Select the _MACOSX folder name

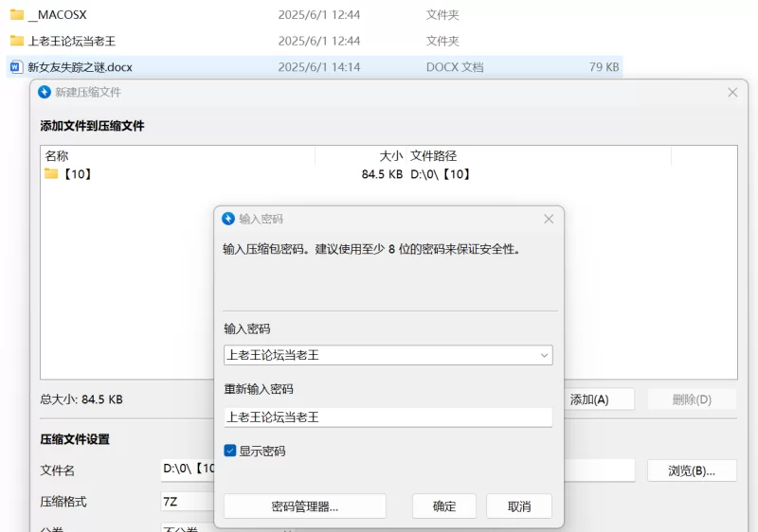pos(58,15)
